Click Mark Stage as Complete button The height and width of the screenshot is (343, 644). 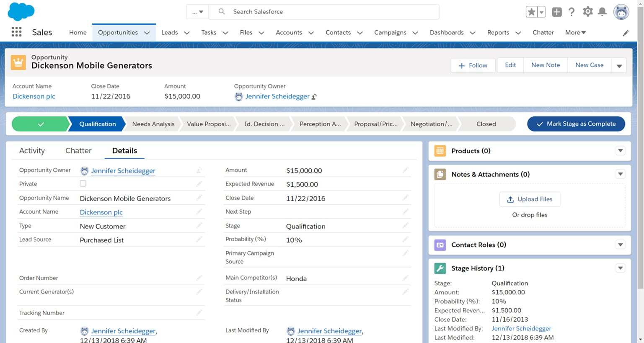(576, 124)
